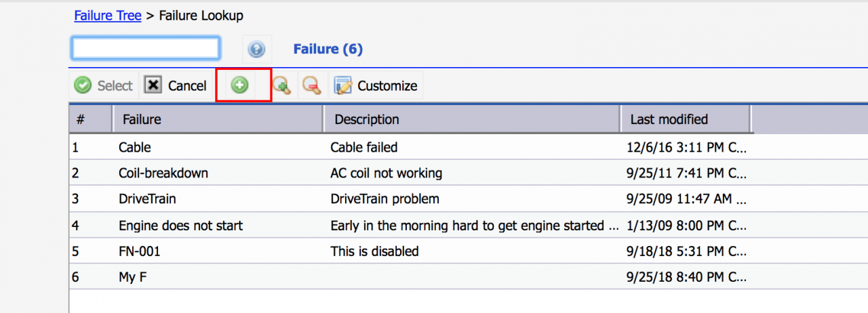Click the # column header
868x313 pixels.
90,119
